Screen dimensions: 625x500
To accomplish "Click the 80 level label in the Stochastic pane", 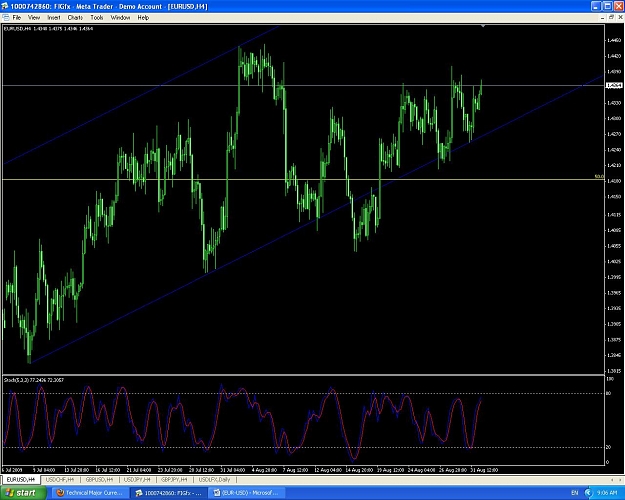I will pyautogui.click(x=608, y=393).
